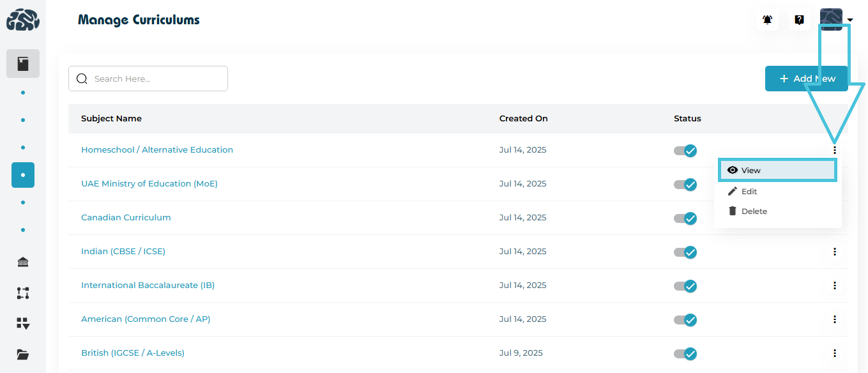Open the book icon in the sidebar
Image resolution: width=868 pixels, height=373 pixels.
click(x=23, y=64)
